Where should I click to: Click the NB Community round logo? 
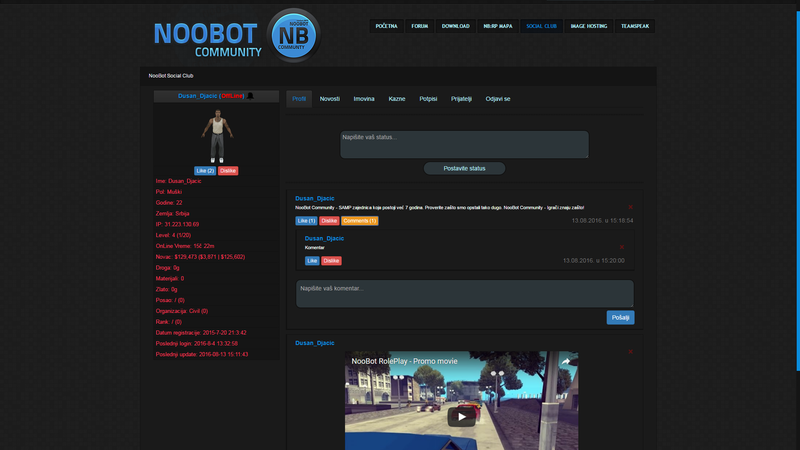(x=292, y=35)
